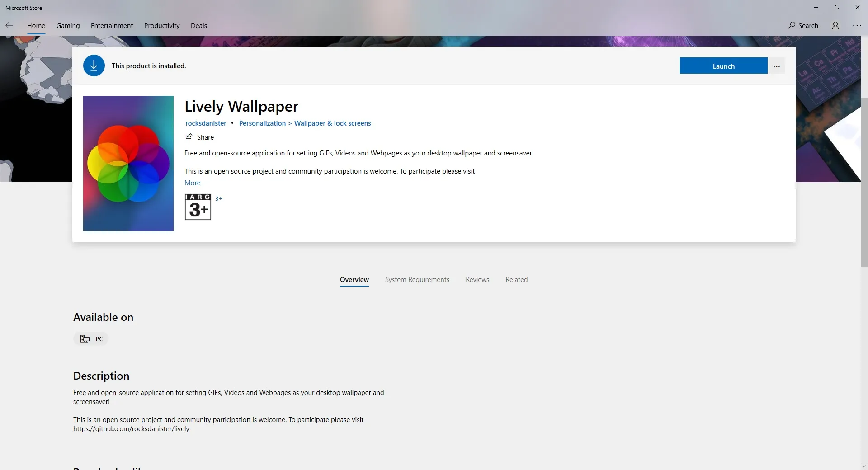The image size is (868, 470).
Task: Go back with the back arrow
Action: [9, 26]
